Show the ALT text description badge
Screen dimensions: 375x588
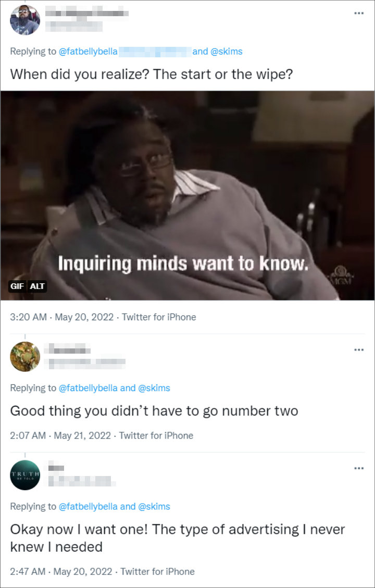[x=37, y=287]
